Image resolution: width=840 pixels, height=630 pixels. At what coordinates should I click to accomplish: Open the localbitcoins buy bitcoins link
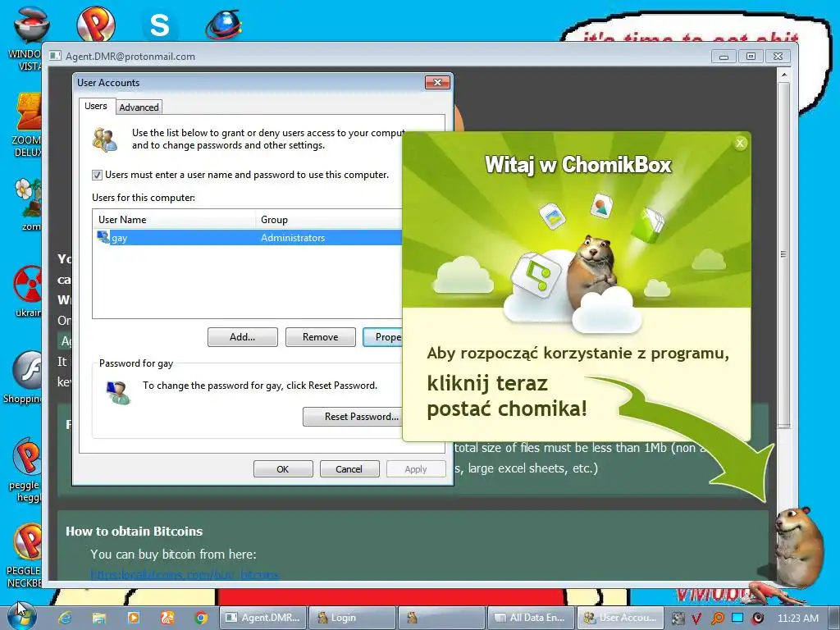(x=185, y=575)
